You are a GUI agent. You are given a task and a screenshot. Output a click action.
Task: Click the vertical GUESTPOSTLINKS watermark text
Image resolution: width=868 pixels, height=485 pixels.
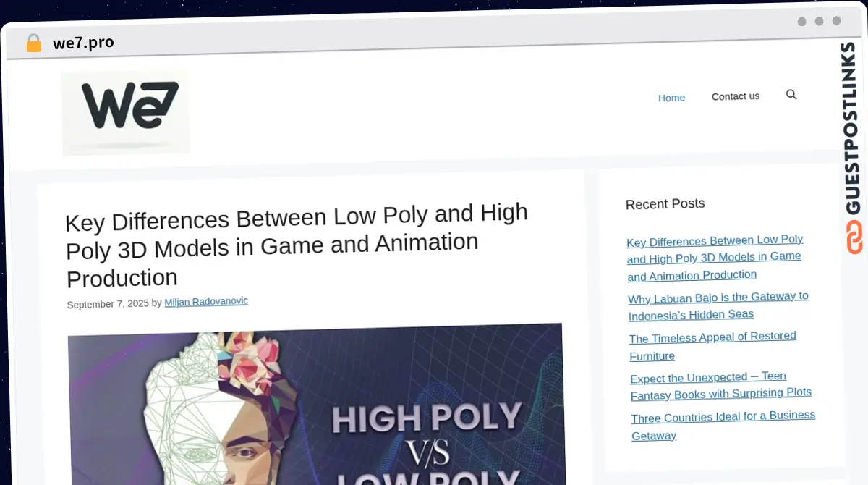click(x=851, y=129)
